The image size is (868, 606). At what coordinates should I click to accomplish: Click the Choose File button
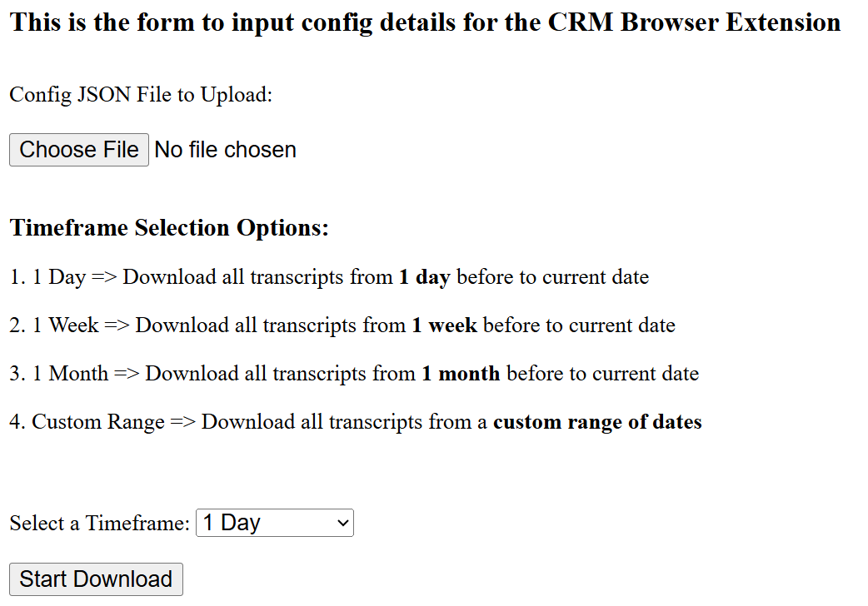tap(79, 150)
